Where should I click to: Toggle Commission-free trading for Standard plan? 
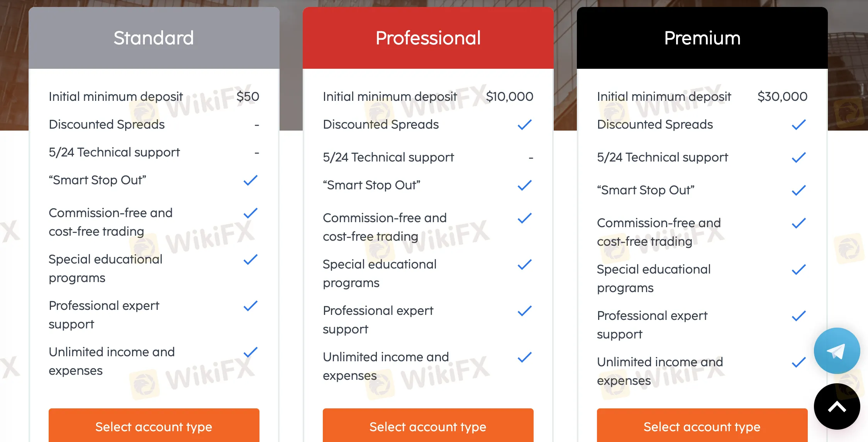coord(250,212)
